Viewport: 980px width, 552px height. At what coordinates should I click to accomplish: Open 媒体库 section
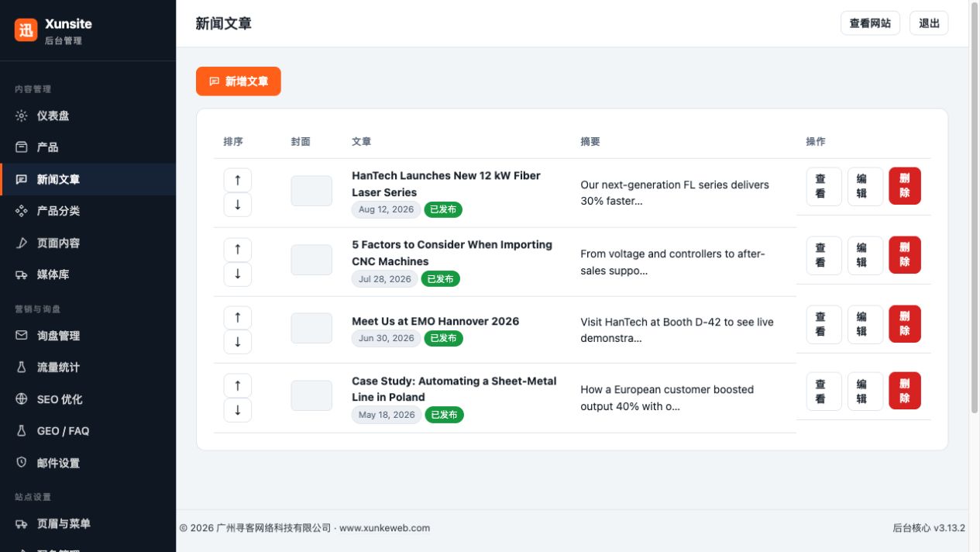pyautogui.click(x=88, y=274)
